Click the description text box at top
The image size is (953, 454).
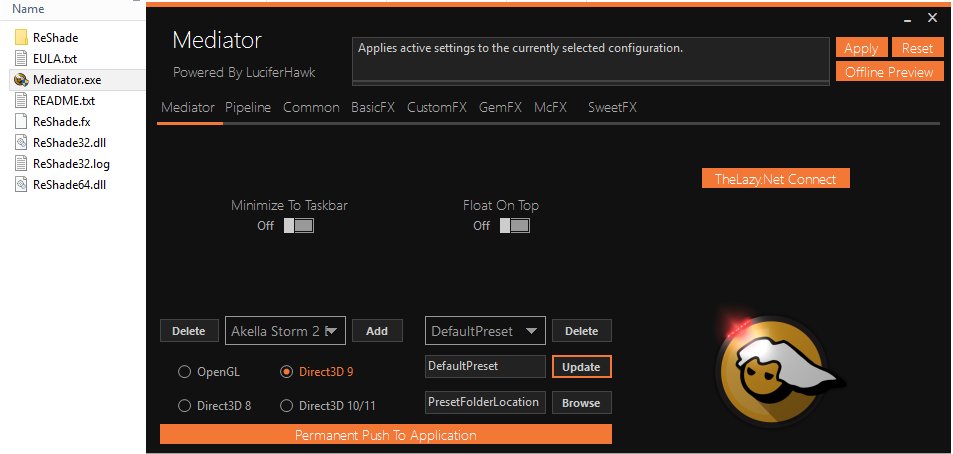tap(591, 60)
